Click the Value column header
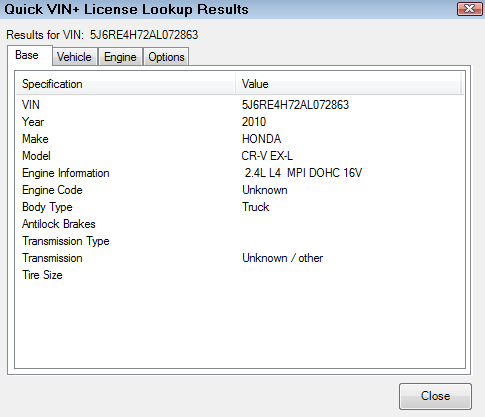485x417 pixels. [349, 84]
